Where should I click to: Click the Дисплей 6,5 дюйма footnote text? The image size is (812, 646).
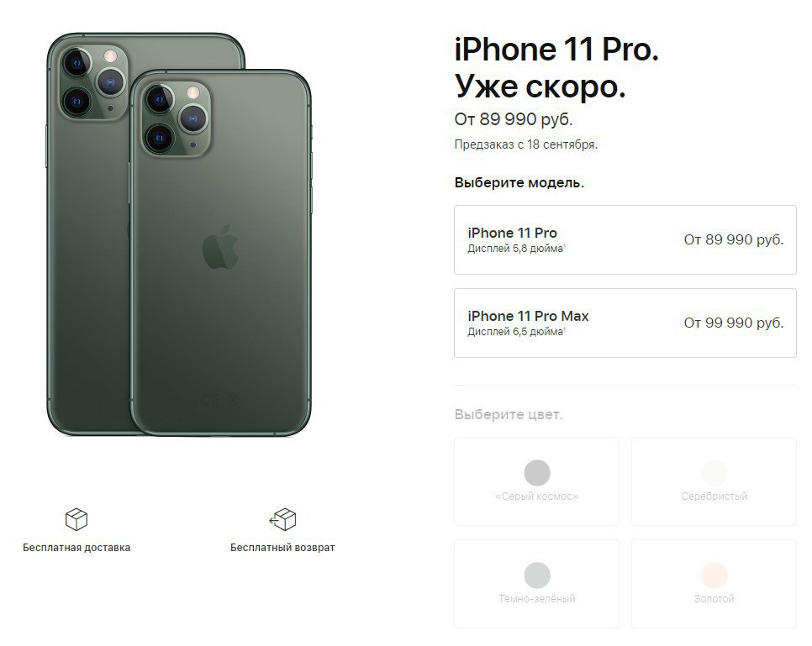pos(516,332)
